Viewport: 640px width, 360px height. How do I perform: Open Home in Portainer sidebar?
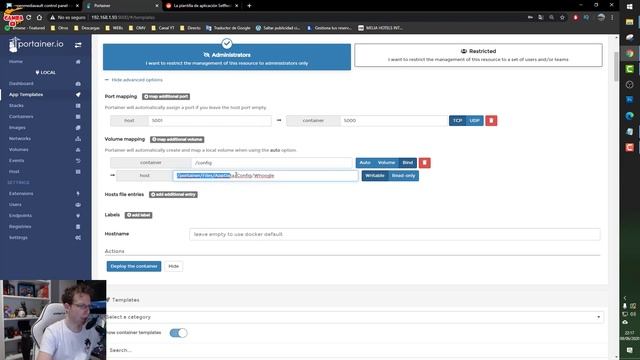(16, 62)
